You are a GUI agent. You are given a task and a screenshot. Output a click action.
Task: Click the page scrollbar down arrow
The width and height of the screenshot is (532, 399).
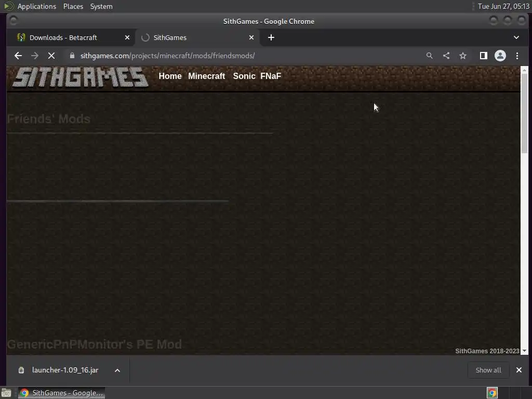[x=524, y=351]
